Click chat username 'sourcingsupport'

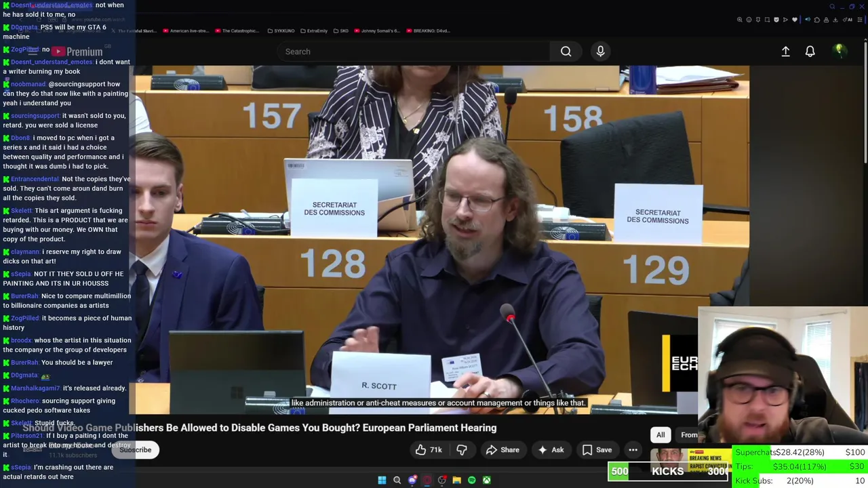click(x=35, y=116)
